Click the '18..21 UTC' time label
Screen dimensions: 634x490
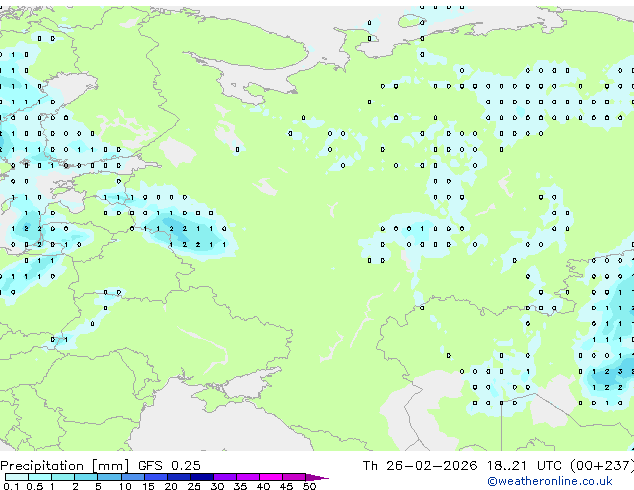524,466
